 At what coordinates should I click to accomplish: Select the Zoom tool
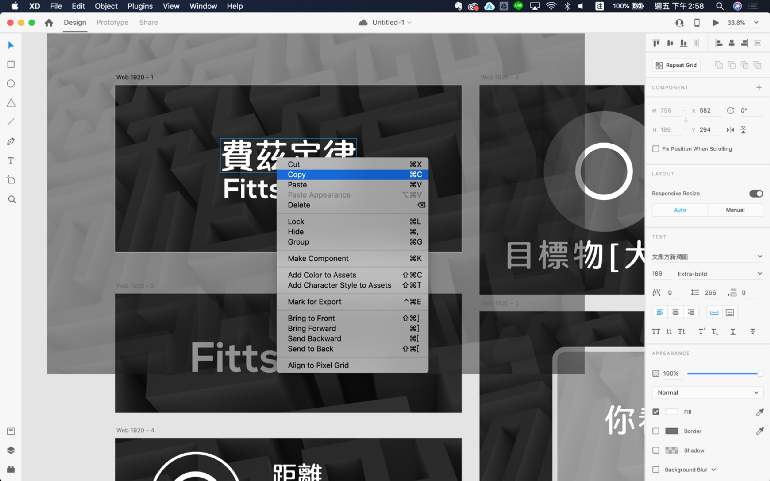[x=12, y=199]
